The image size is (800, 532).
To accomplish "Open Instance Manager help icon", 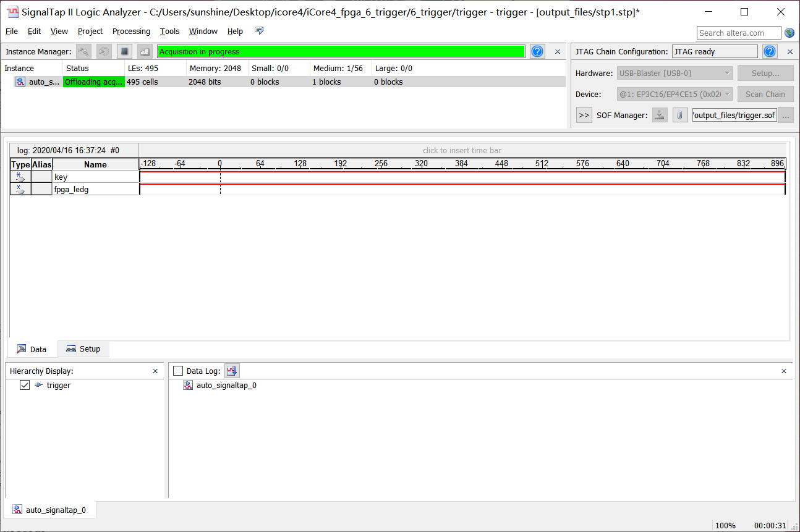I will click(x=537, y=52).
